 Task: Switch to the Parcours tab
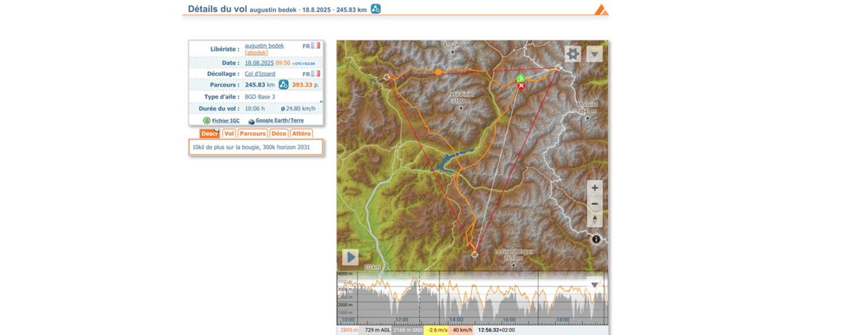[252, 134]
